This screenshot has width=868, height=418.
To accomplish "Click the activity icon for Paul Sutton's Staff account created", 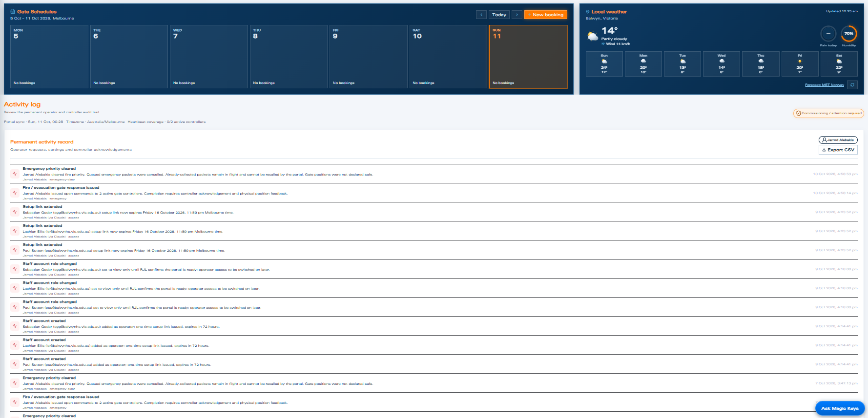I will tap(15, 364).
